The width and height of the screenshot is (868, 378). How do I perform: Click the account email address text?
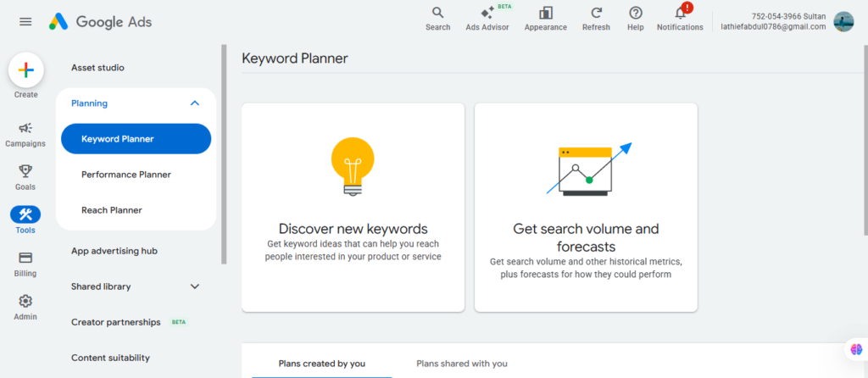(773, 26)
